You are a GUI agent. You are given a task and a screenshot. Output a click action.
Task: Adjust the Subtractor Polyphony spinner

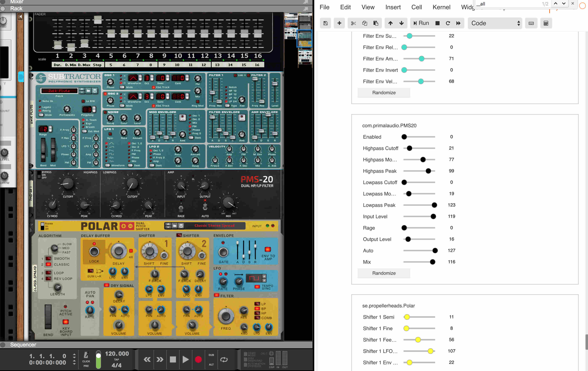94,109
